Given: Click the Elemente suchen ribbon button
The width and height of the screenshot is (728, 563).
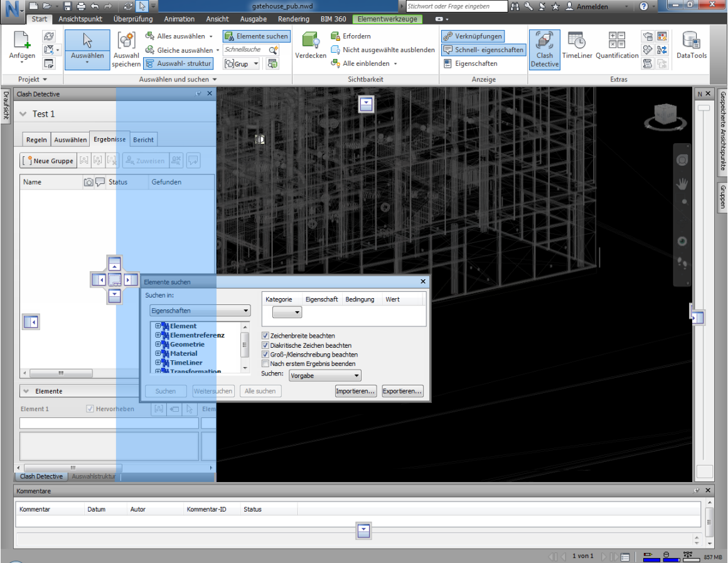Looking at the screenshot, I should coord(256,36).
